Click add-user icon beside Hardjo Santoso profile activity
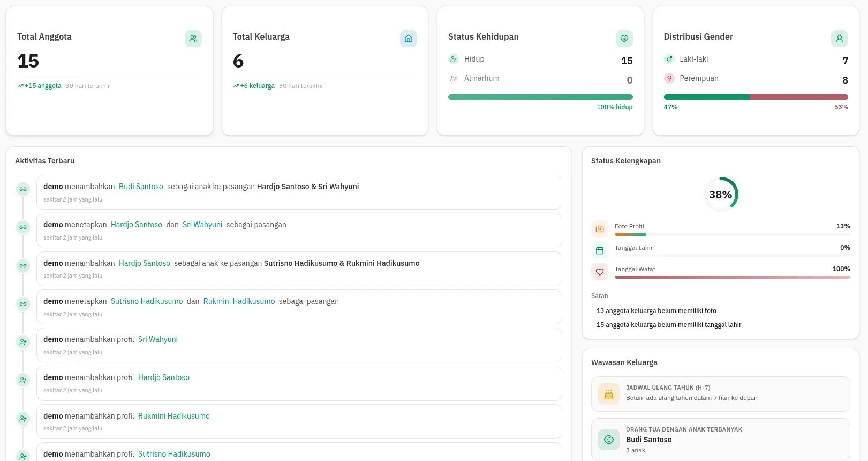The height and width of the screenshot is (461, 868). click(x=23, y=380)
